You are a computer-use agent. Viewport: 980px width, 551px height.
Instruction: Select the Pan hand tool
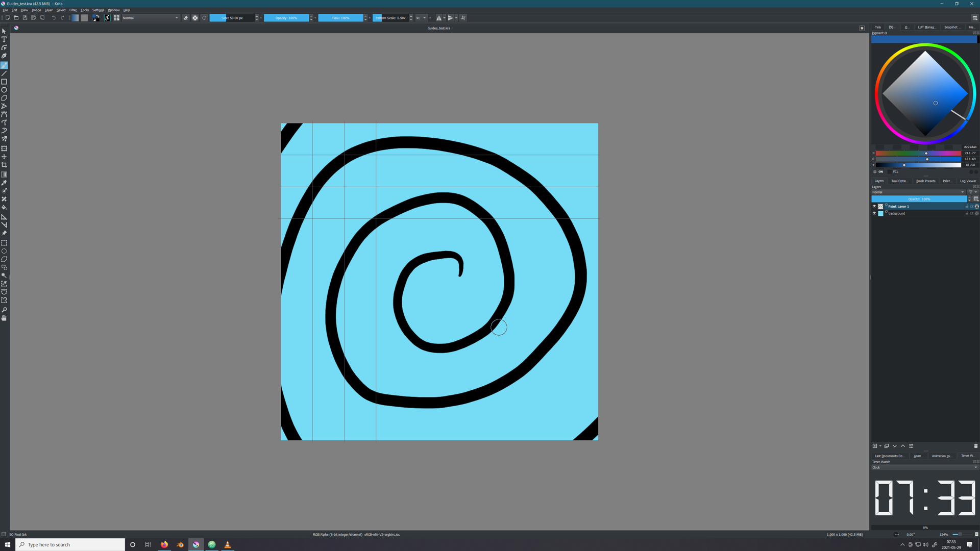tap(4, 318)
